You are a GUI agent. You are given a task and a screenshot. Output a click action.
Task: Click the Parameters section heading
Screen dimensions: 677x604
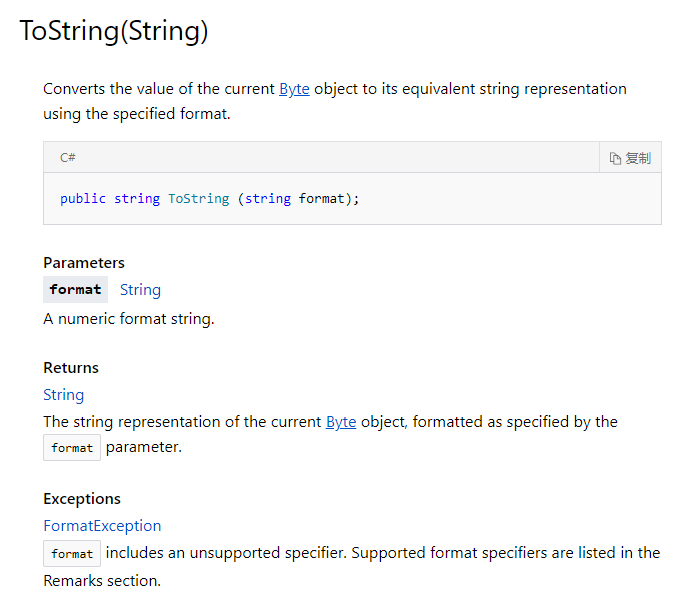click(84, 263)
